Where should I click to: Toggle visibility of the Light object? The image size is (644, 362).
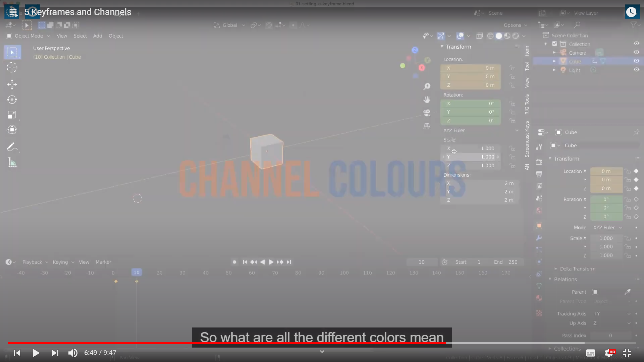tap(636, 70)
